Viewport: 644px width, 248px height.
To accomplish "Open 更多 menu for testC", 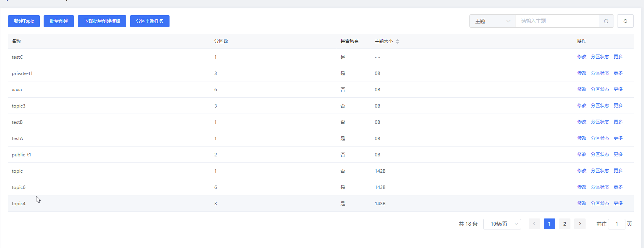I will tap(618, 57).
